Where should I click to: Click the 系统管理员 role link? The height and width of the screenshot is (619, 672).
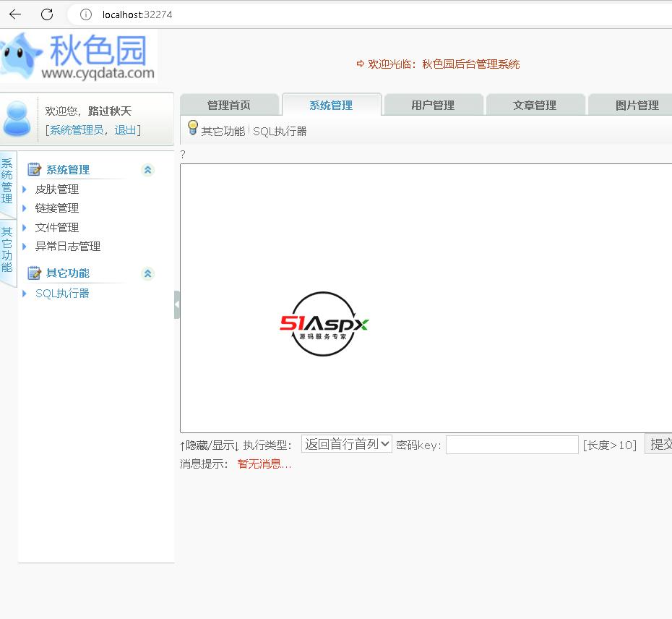point(77,130)
